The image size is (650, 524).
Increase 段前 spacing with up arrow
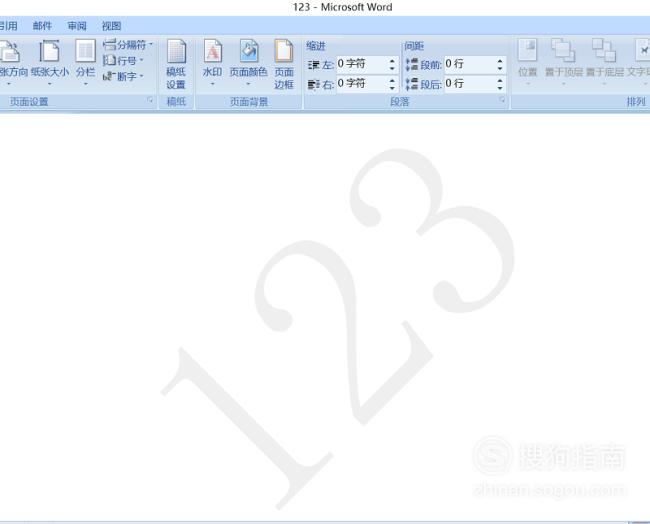point(500,61)
